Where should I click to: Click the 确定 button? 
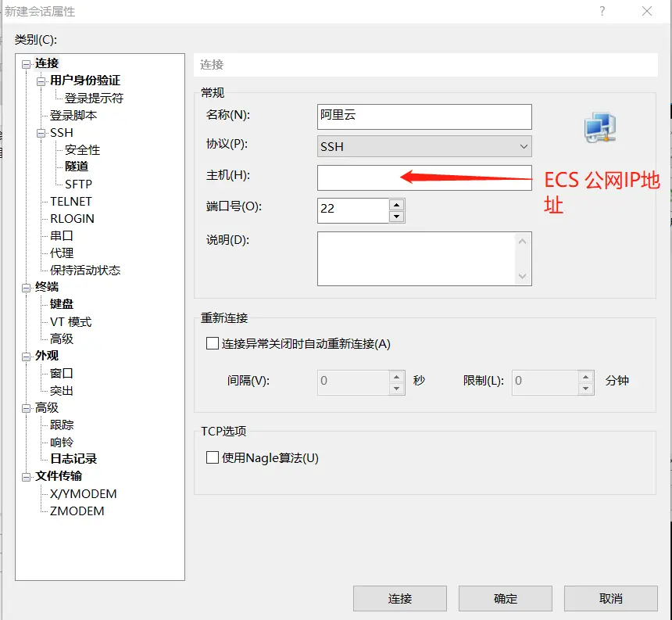click(x=506, y=599)
